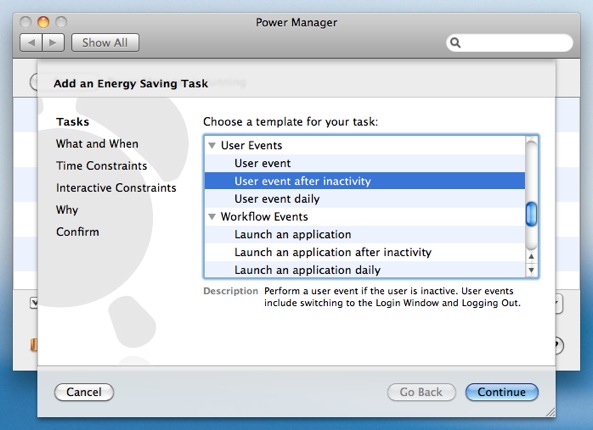
Task: Click the orange minimize window button
Action: click(43, 22)
